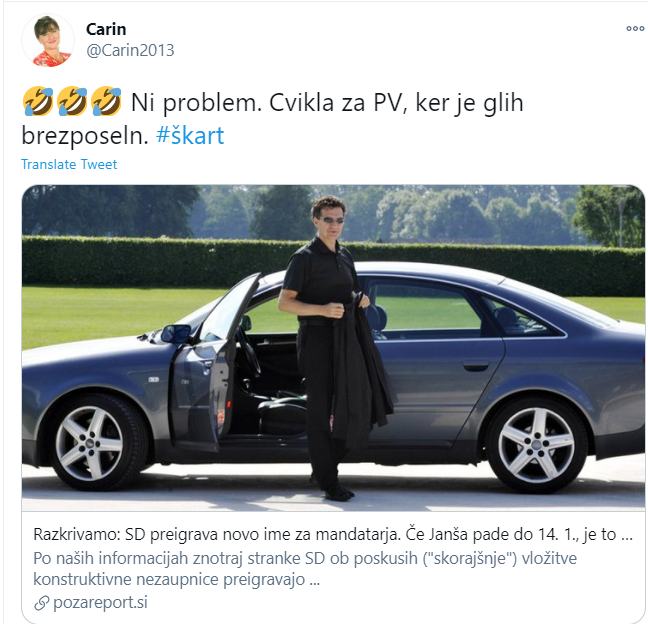Click the link chain icon beside pozareport.si
The height and width of the screenshot is (624, 648).
coord(41,603)
